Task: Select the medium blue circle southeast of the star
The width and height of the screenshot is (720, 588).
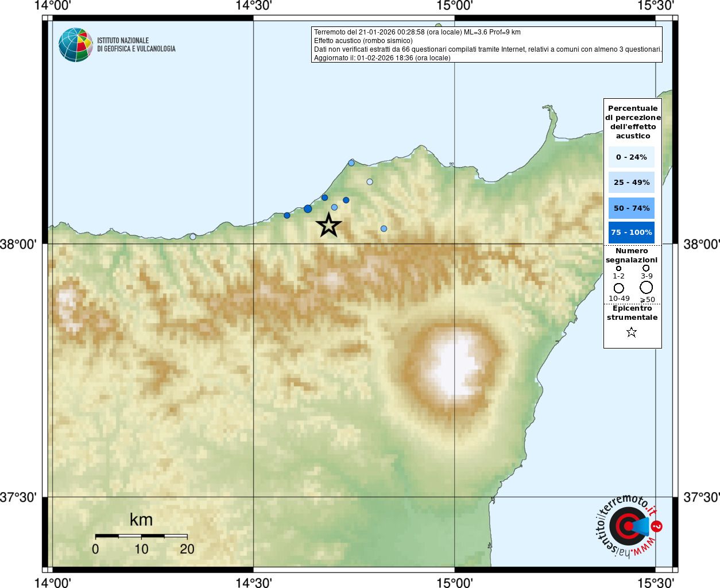Action: 384,229
